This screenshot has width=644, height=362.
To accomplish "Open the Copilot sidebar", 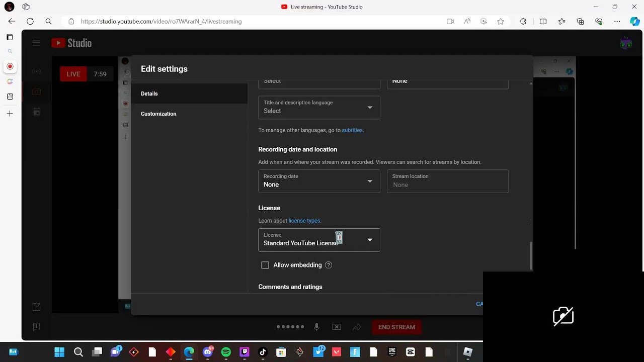I will 635,21.
